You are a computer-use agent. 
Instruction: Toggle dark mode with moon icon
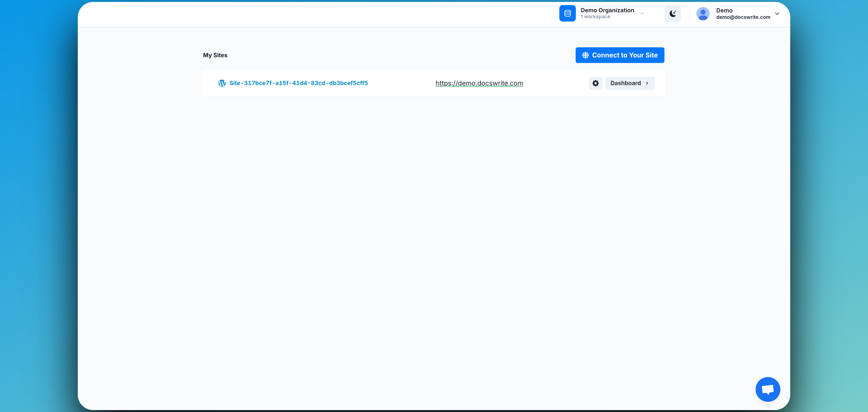tap(673, 13)
